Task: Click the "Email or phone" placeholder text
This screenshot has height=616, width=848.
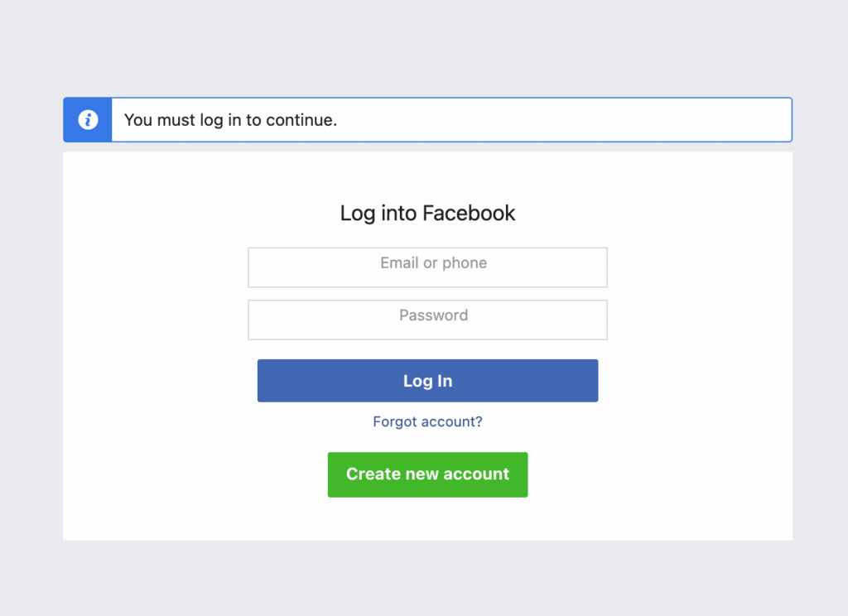Action: click(x=433, y=263)
